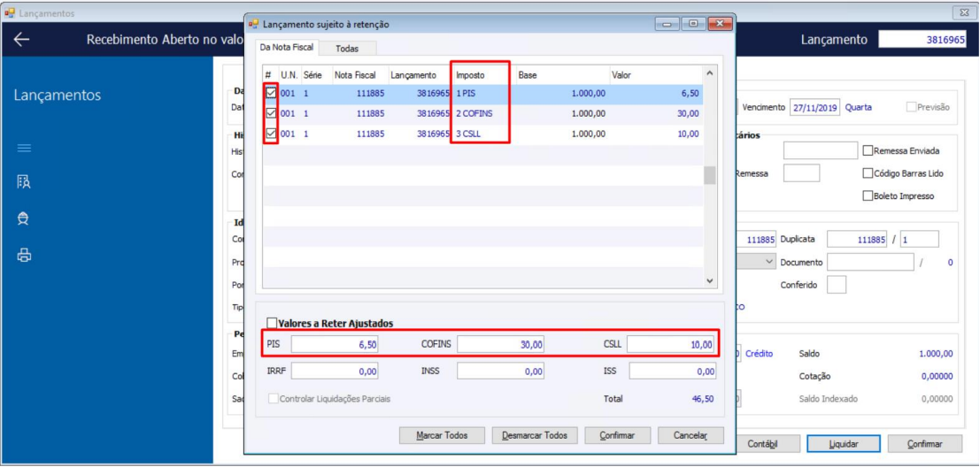Click the value 6,50 in PIS row

tap(691, 94)
